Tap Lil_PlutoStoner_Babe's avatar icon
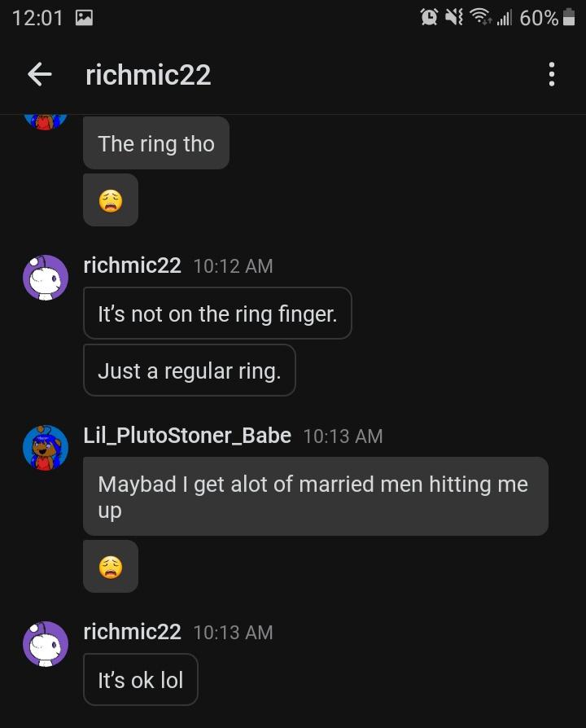 46,448
